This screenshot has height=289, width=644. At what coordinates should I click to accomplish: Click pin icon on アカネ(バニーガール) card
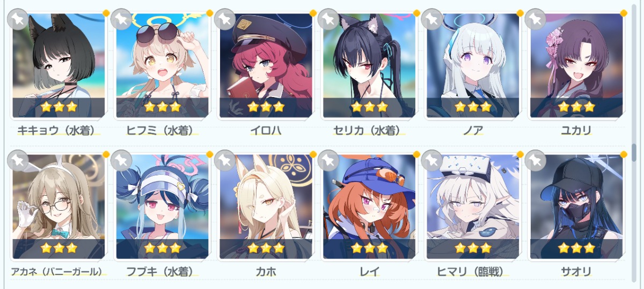click(x=18, y=160)
